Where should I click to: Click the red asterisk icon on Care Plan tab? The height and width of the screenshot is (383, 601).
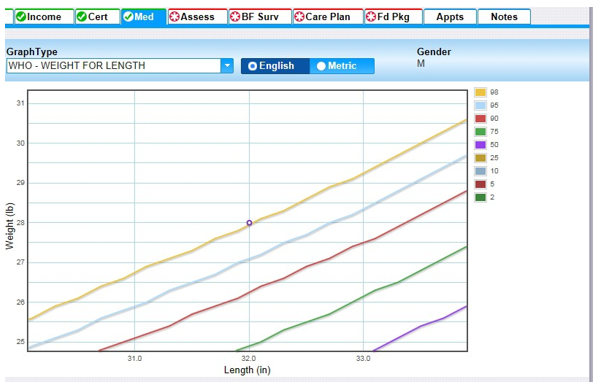pyautogui.click(x=299, y=17)
